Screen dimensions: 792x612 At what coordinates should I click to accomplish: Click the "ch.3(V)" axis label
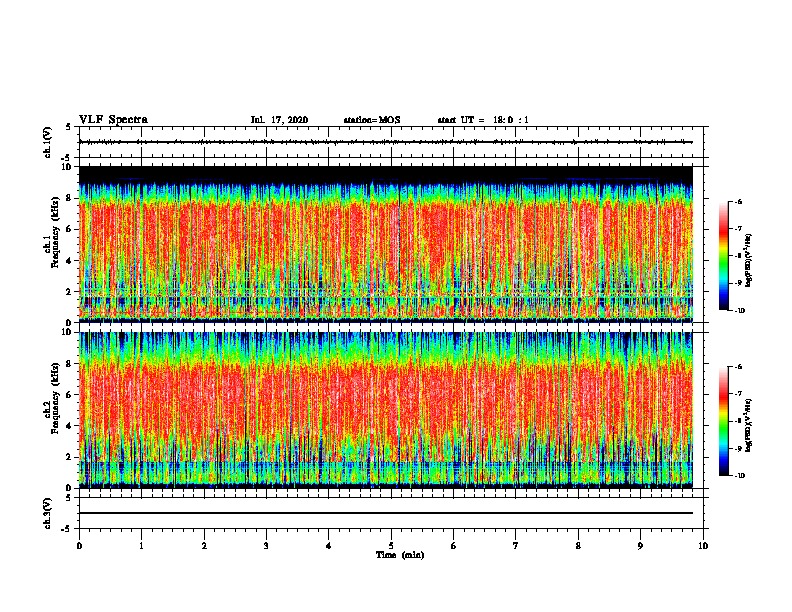(x=47, y=513)
